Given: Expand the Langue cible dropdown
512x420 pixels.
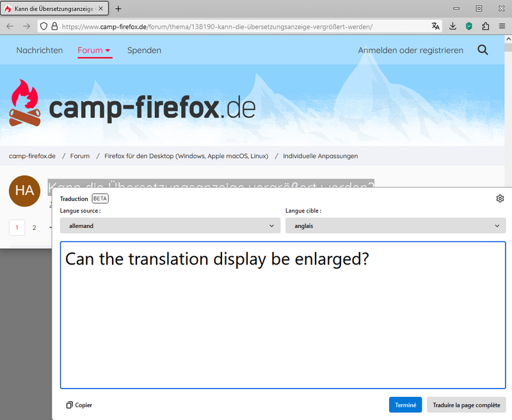Looking at the screenshot, I should (395, 225).
